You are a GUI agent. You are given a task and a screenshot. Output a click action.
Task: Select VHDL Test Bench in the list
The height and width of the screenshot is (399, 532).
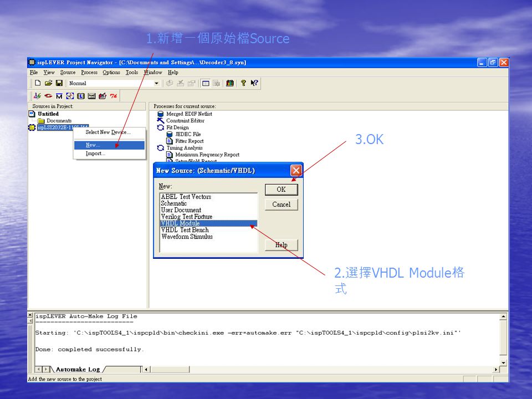208,229
